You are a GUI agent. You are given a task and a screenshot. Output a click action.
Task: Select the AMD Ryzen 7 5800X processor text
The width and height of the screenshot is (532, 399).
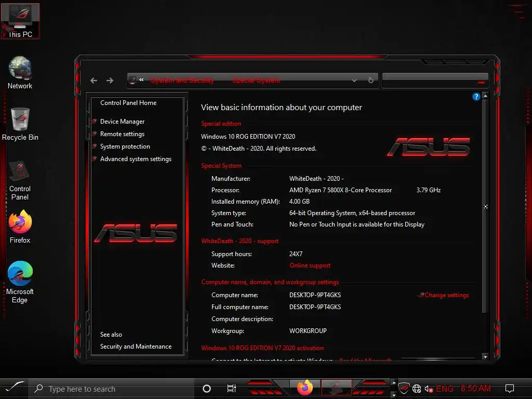point(340,190)
